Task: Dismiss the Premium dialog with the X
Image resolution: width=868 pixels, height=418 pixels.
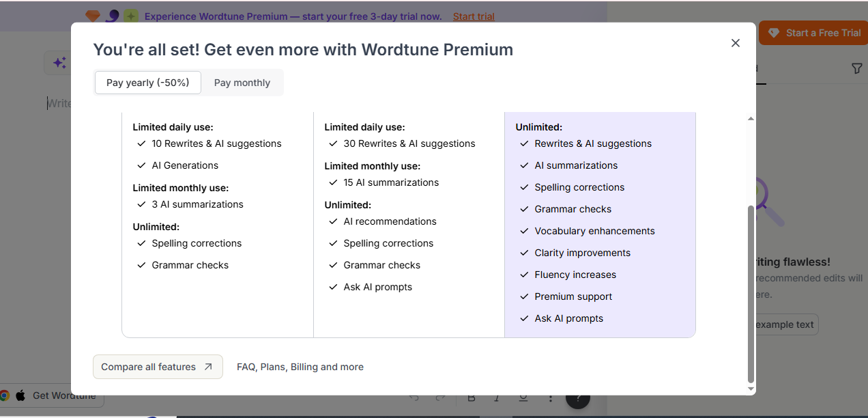Action: click(735, 42)
